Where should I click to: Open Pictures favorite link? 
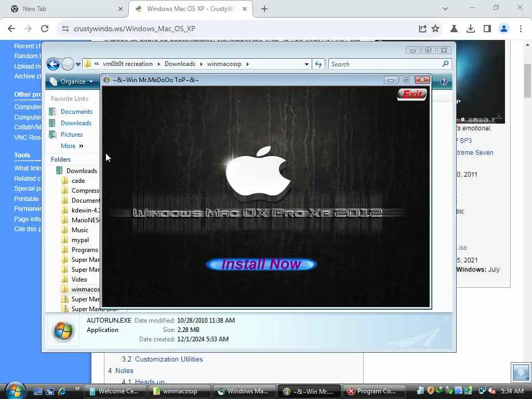pyautogui.click(x=72, y=135)
